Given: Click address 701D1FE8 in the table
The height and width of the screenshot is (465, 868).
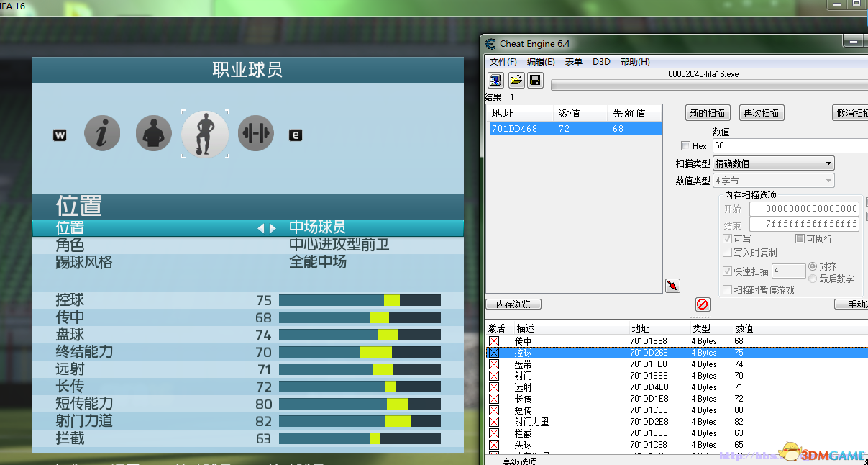Looking at the screenshot, I should coord(649,364).
